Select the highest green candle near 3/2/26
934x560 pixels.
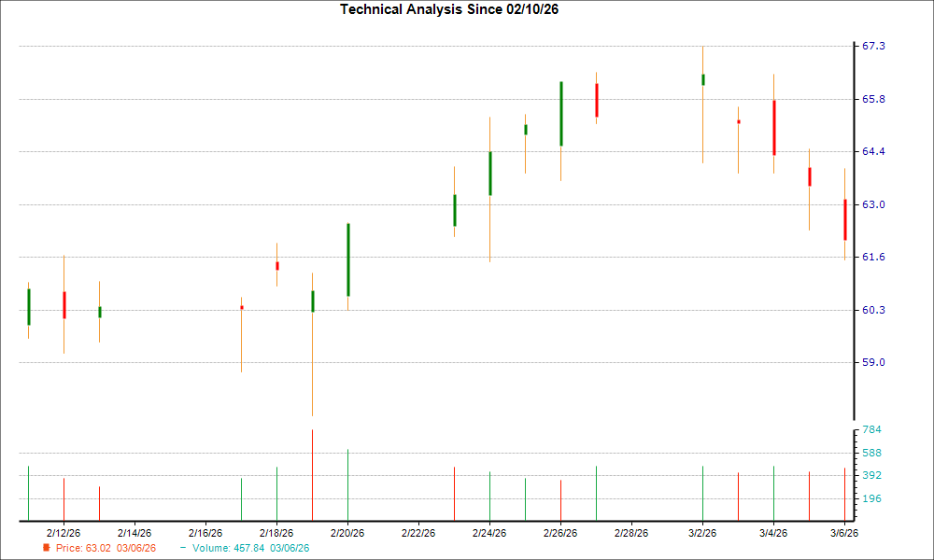point(703,79)
